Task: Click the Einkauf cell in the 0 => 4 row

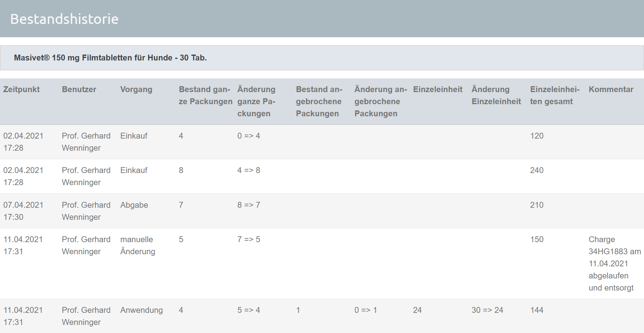Action: click(x=134, y=136)
